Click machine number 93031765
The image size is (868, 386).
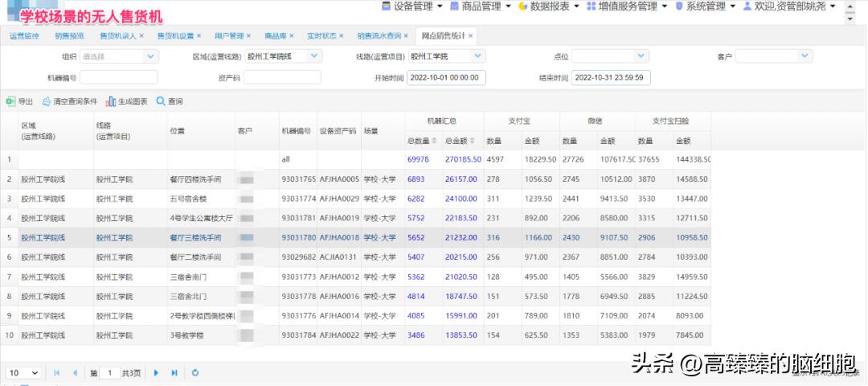point(298,179)
